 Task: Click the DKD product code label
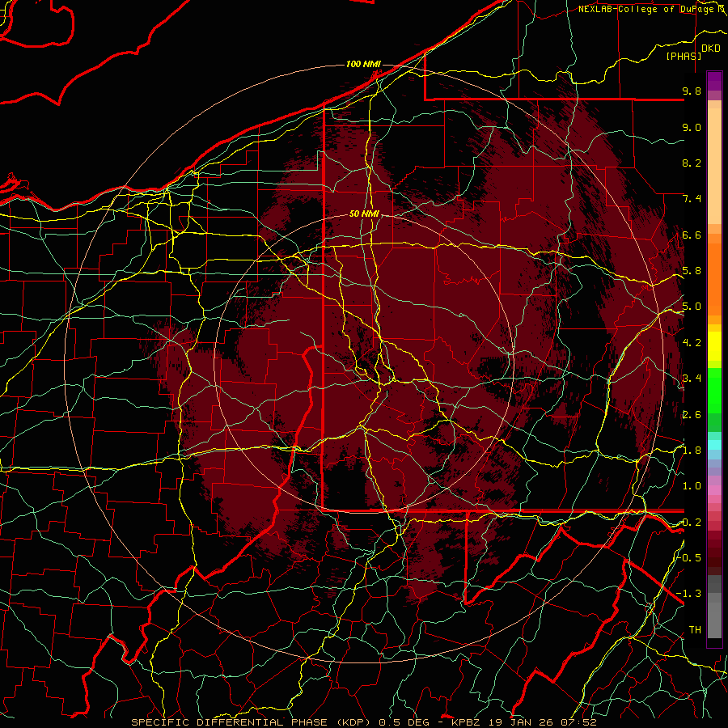pos(710,49)
